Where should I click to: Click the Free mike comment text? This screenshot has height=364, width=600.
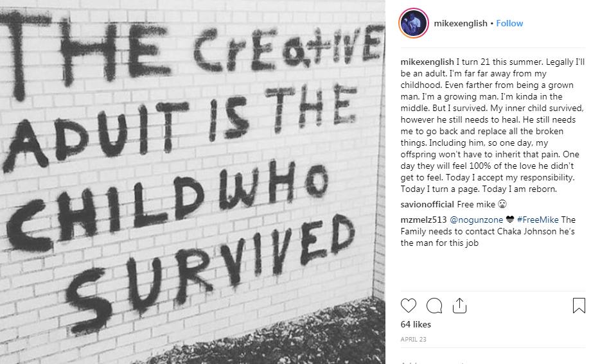(472, 205)
